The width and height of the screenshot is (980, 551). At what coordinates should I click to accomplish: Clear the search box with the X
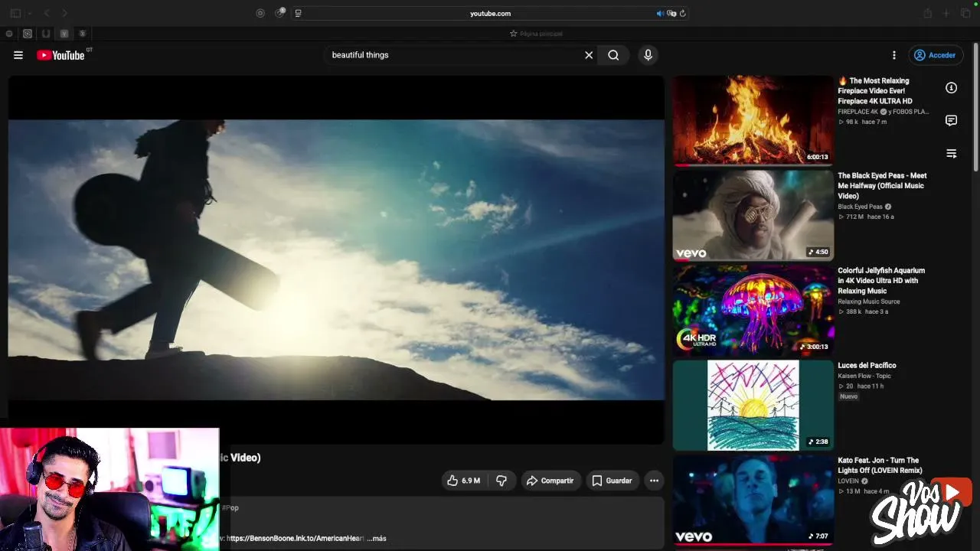point(589,55)
